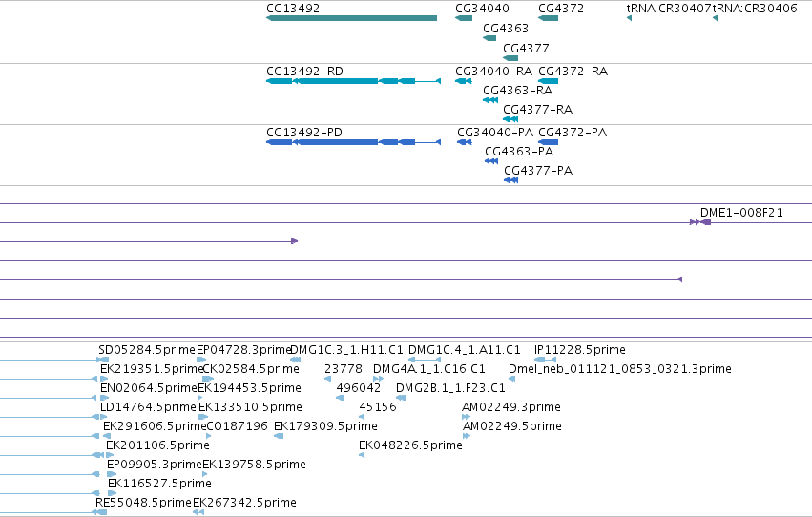Select the EK139758.5prime label
This screenshot has width=812, height=517.
tap(254, 465)
